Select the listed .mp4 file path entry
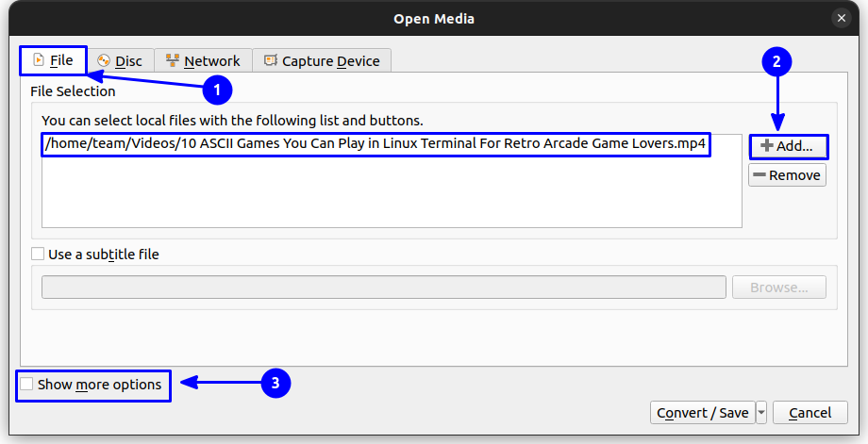The width and height of the screenshot is (868, 444). pos(376,144)
